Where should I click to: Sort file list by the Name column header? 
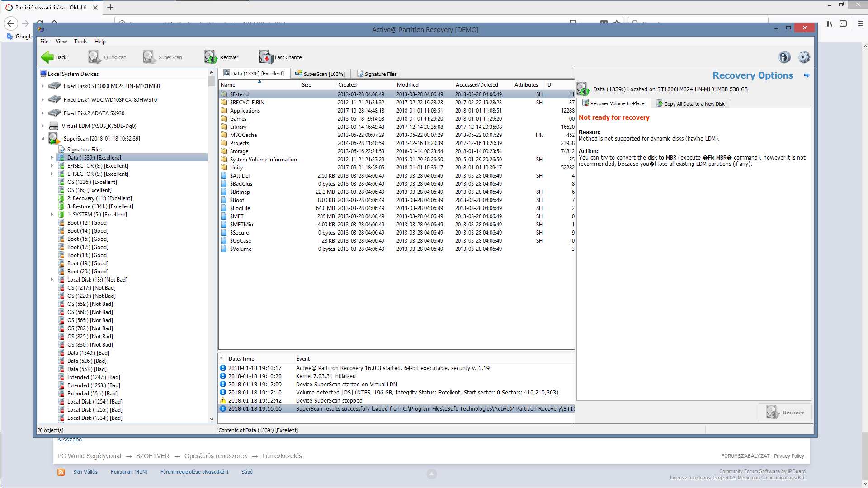(x=259, y=85)
